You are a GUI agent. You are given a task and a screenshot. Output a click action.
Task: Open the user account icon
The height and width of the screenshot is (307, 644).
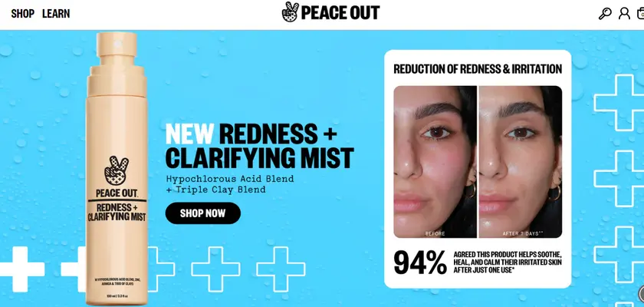[x=624, y=13]
